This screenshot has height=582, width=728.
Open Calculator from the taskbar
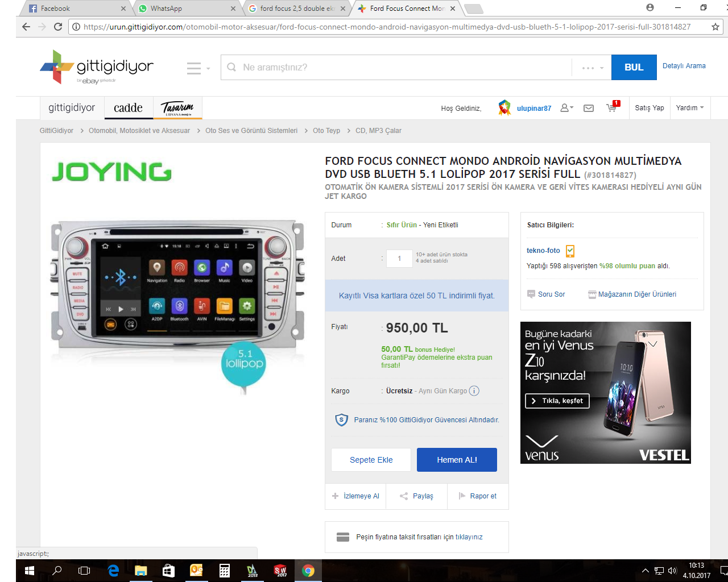(224, 571)
